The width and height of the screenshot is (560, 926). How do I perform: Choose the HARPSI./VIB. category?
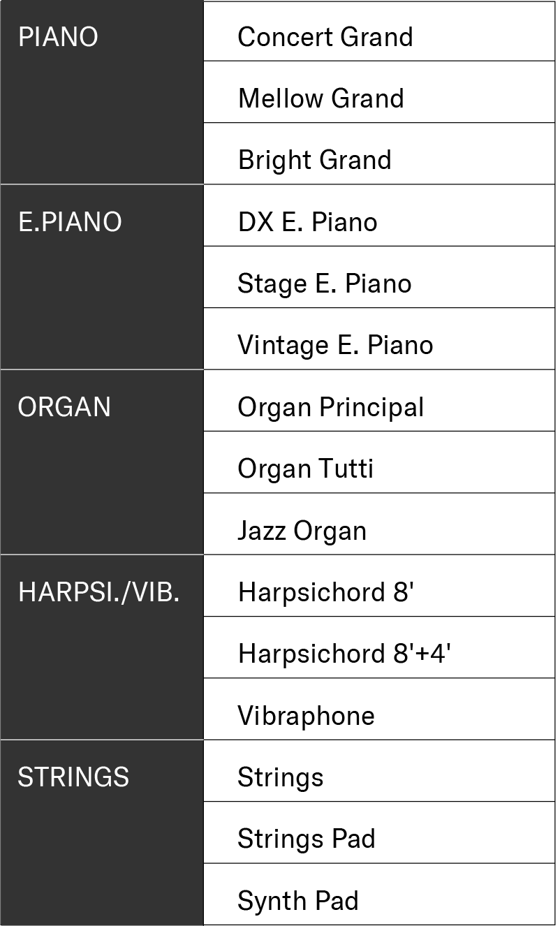pyautogui.click(x=98, y=592)
